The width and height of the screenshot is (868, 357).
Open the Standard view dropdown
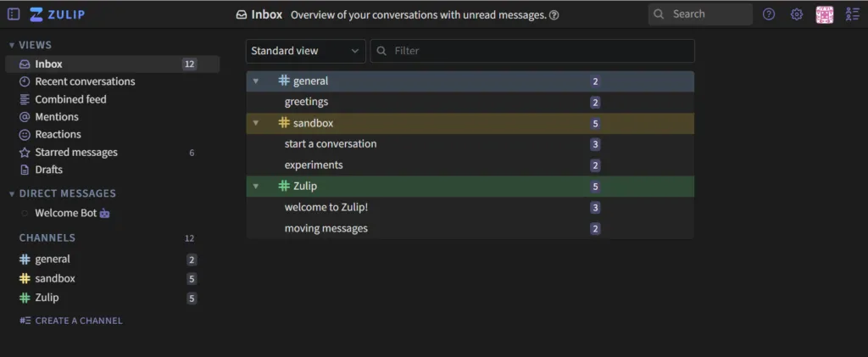click(x=305, y=51)
